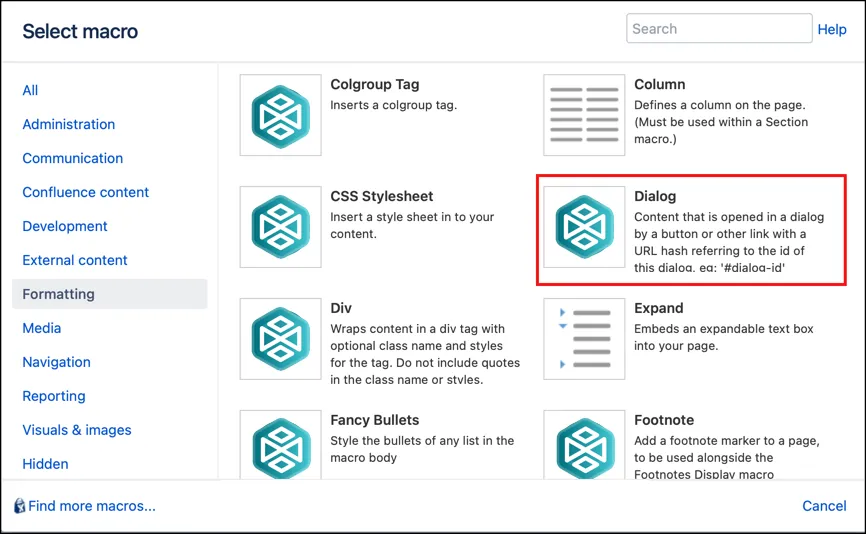The width and height of the screenshot is (866, 534).
Task: Open the Navigation category
Action: tap(56, 362)
